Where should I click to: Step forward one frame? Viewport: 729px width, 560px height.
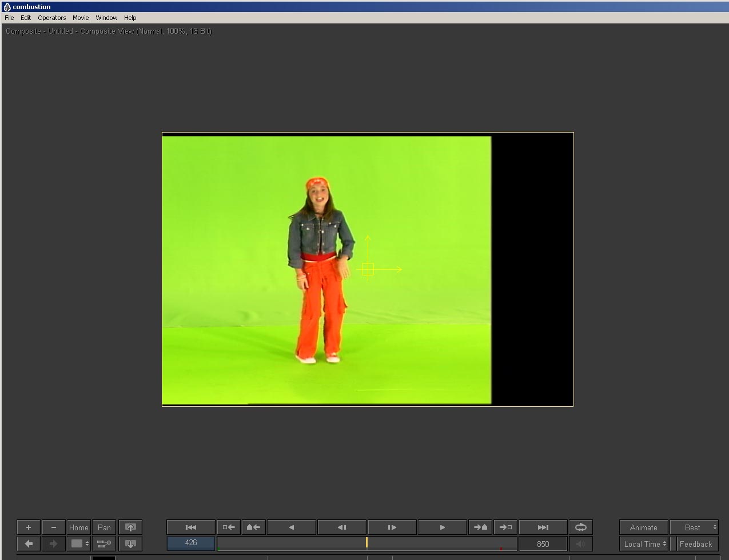click(x=392, y=527)
